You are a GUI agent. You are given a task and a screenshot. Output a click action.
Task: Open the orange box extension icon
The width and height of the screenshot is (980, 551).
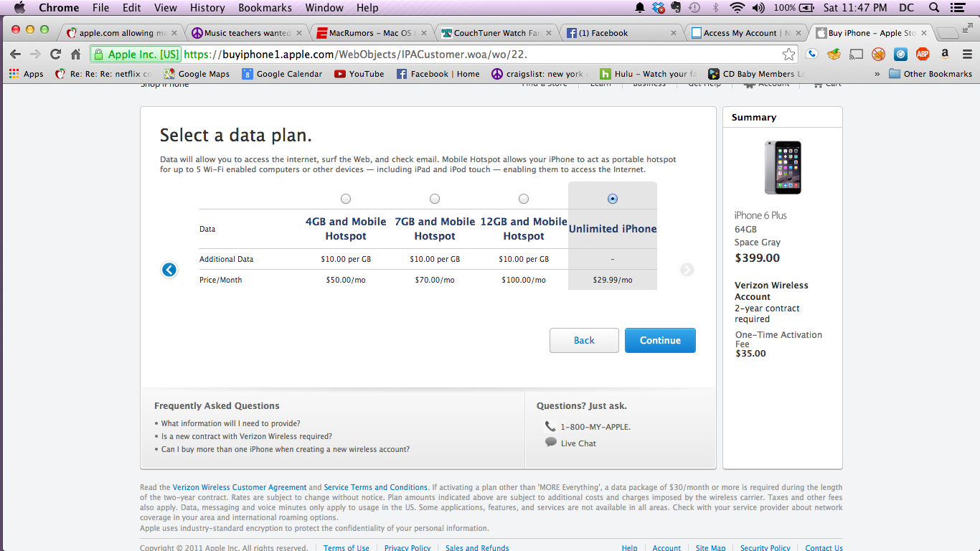(x=834, y=54)
